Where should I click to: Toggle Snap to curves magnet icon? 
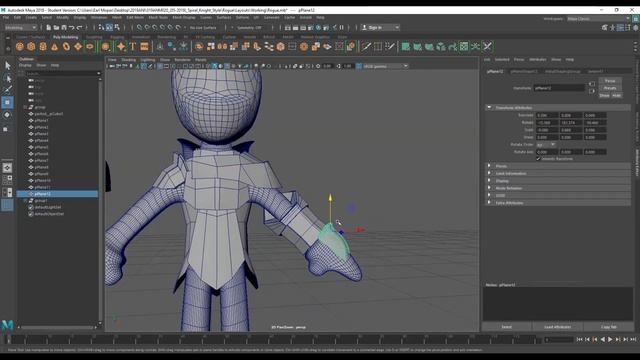pyautogui.click(x=147, y=27)
